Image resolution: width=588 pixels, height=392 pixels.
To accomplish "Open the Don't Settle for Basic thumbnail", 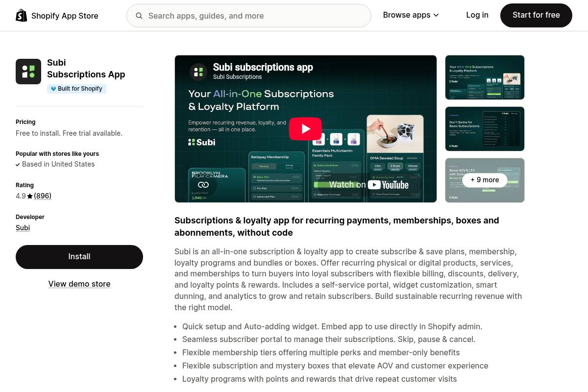I will (x=485, y=129).
